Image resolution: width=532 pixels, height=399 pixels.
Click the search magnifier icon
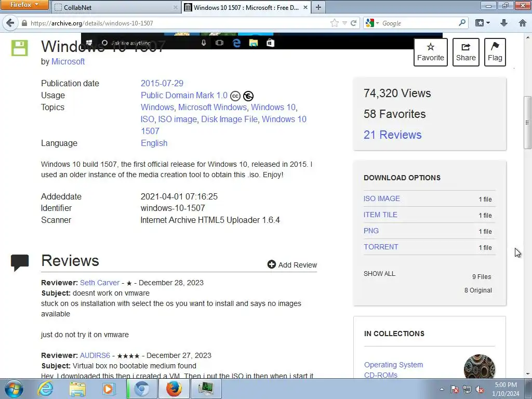point(462,23)
